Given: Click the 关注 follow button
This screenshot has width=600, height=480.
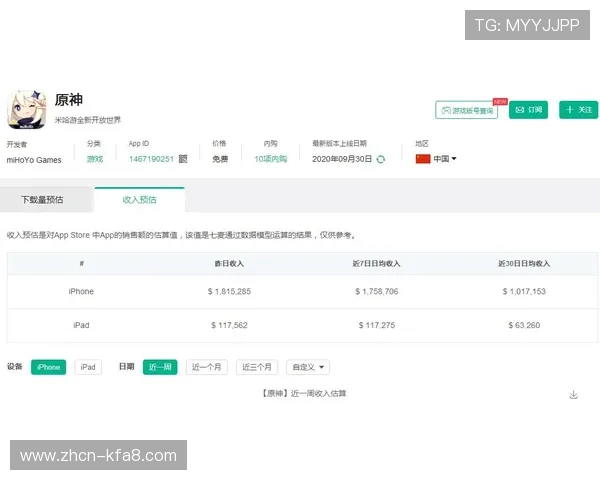Looking at the screenshot, I should (578, 110).
